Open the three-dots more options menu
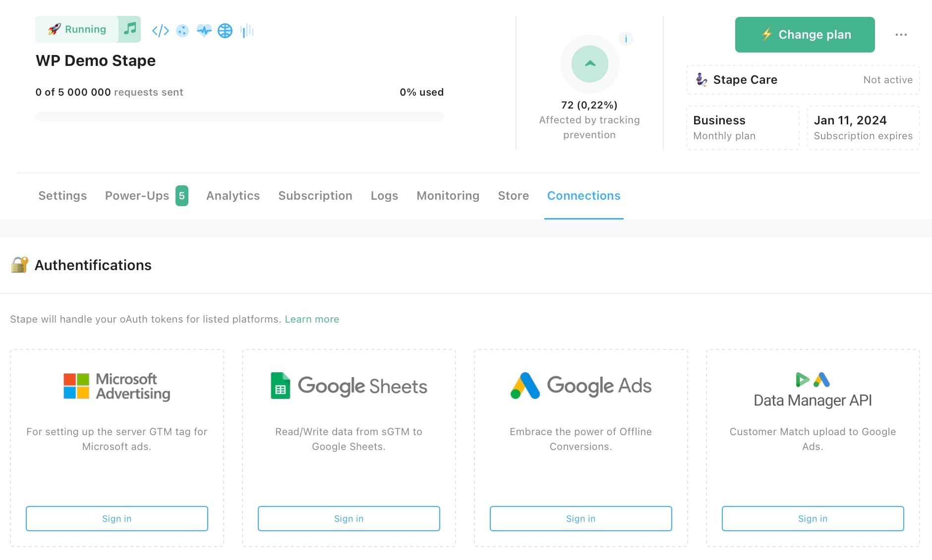The width and height of the screenshot is (932, 560). 901,35
